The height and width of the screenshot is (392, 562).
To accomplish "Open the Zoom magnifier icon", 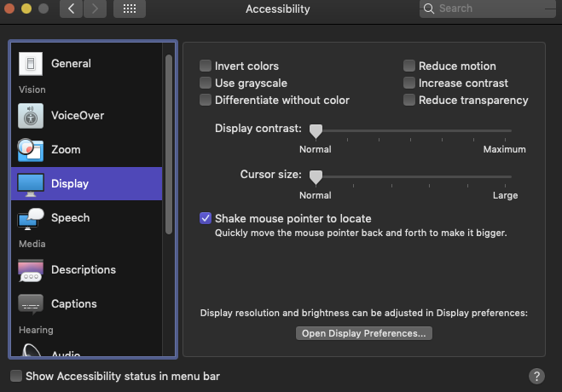I will coord(31,150).
